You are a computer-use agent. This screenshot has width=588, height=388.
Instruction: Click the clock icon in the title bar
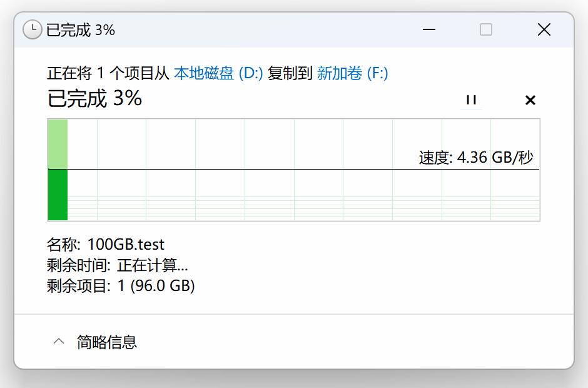pos(32,29)
